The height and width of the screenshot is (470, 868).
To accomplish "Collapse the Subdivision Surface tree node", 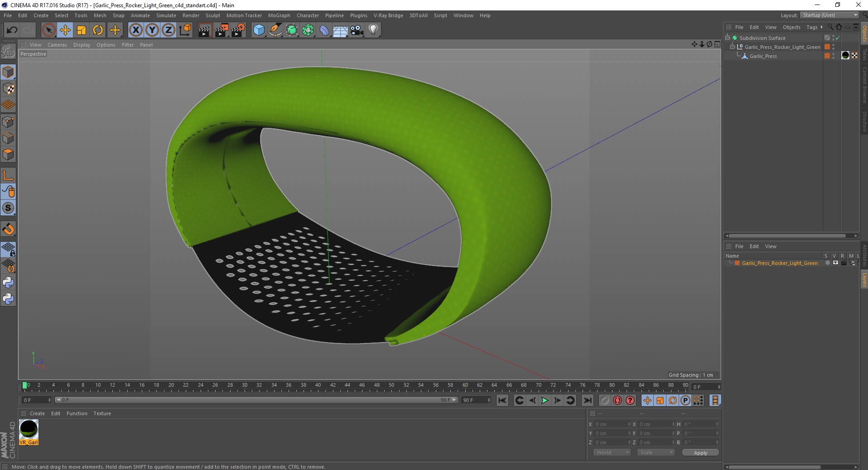I will pos(727,38).
